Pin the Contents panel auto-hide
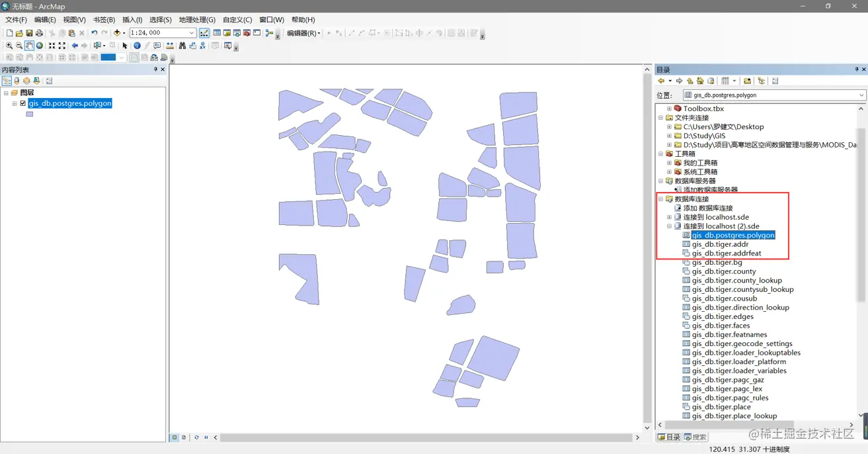This screenshot has width=868, height=454. click(156, 69)
